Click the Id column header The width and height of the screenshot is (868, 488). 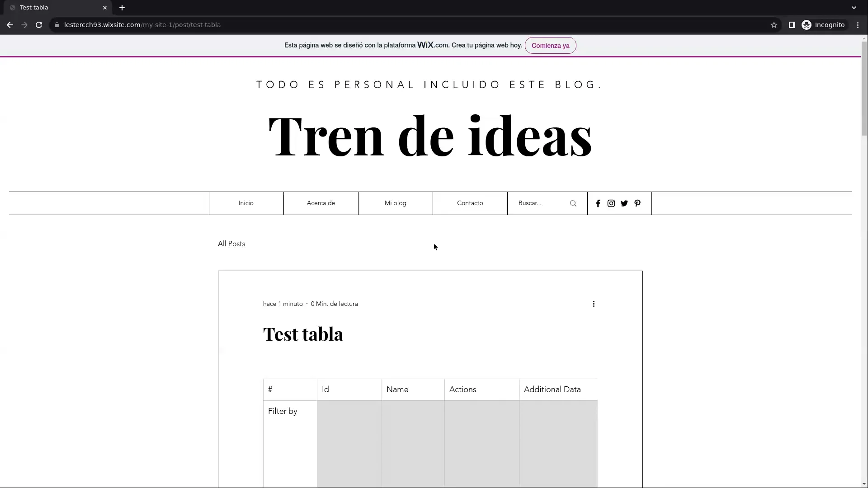[x=349, y=389]
